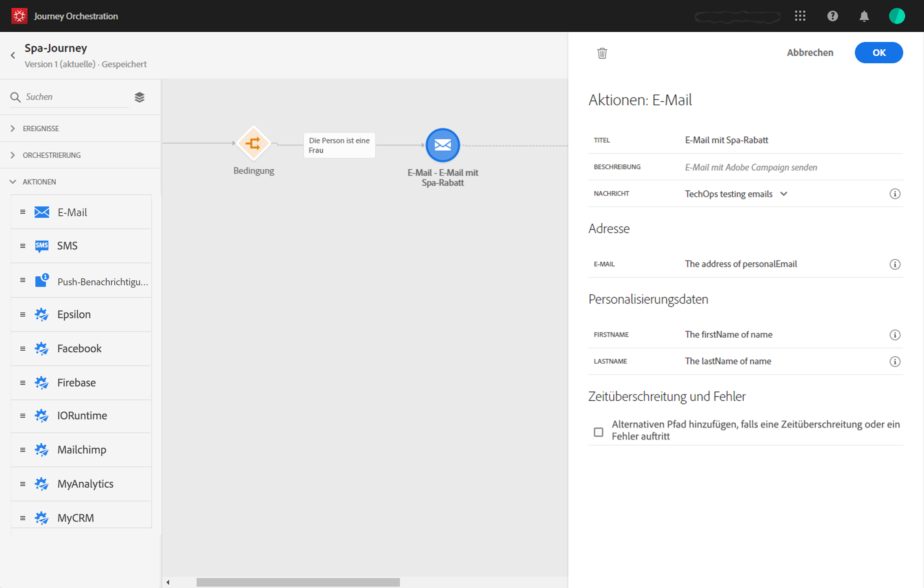Expand the Orchestrierung section
924x588 pixels.
(x=51, y=155)
